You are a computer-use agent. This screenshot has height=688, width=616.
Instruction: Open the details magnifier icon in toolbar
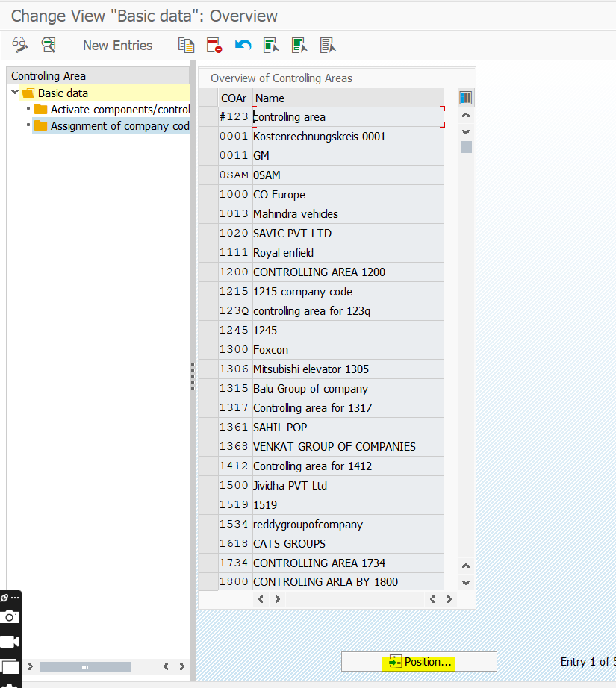[x=49, y=45]
